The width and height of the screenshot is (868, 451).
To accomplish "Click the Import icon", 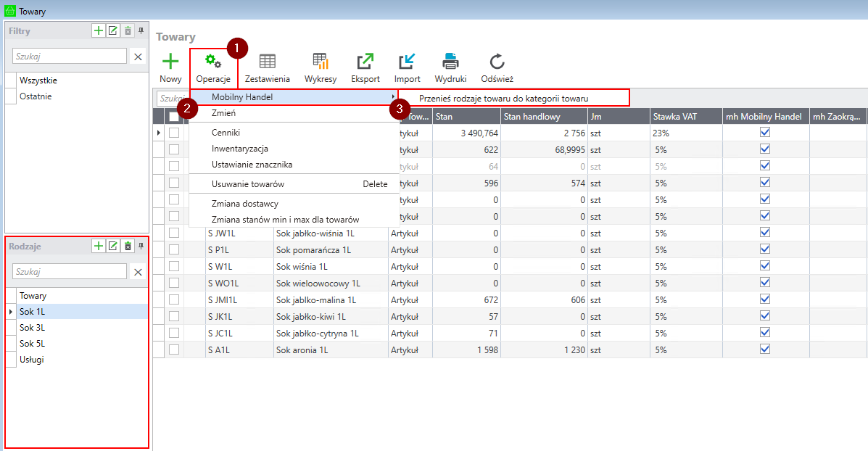I will coord(407,62).
